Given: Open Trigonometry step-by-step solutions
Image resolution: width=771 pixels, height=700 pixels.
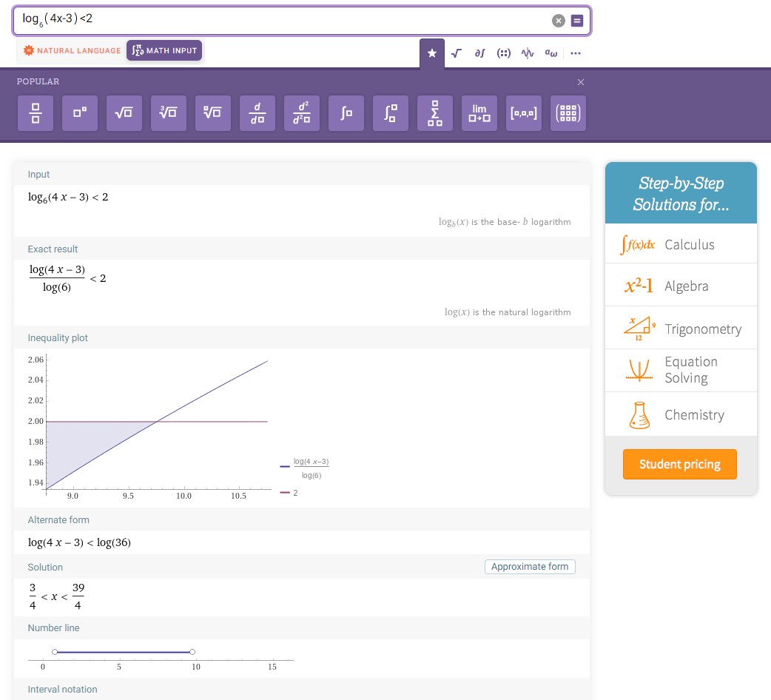Looking at the screenshot, I should click(681, 329).
